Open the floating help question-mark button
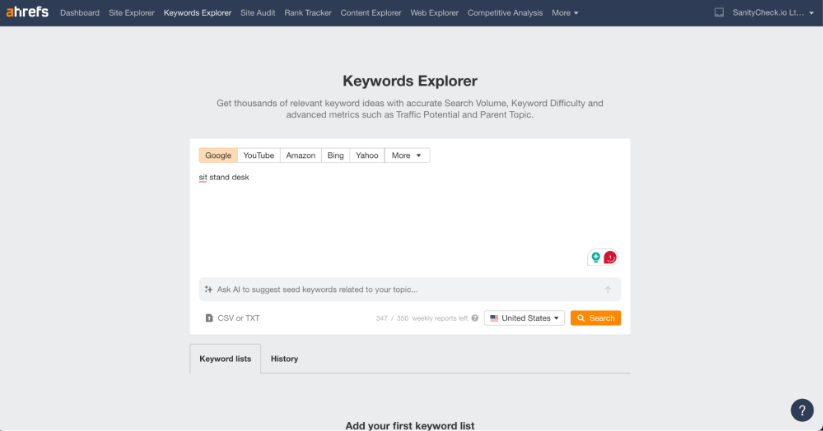The width and height of the screenshot is (823, 431). (802, 410)
